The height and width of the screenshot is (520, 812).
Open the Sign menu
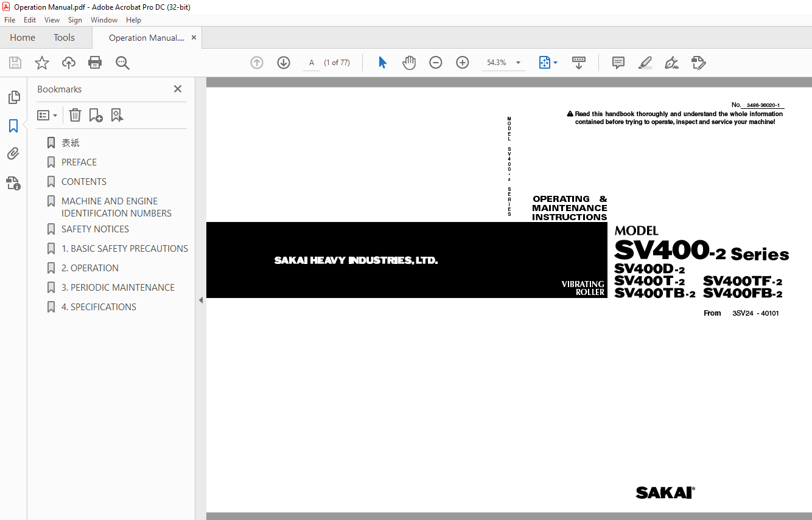(x=75, y=20)
